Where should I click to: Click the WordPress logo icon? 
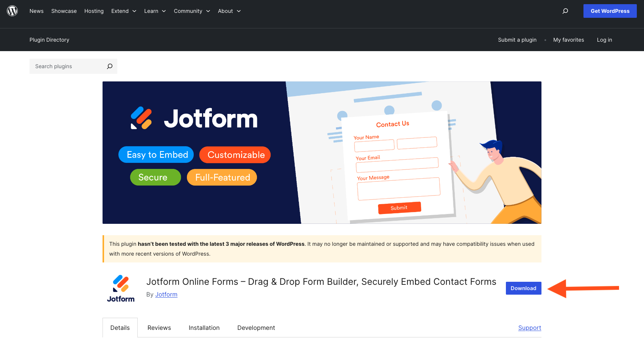[12, 11]
